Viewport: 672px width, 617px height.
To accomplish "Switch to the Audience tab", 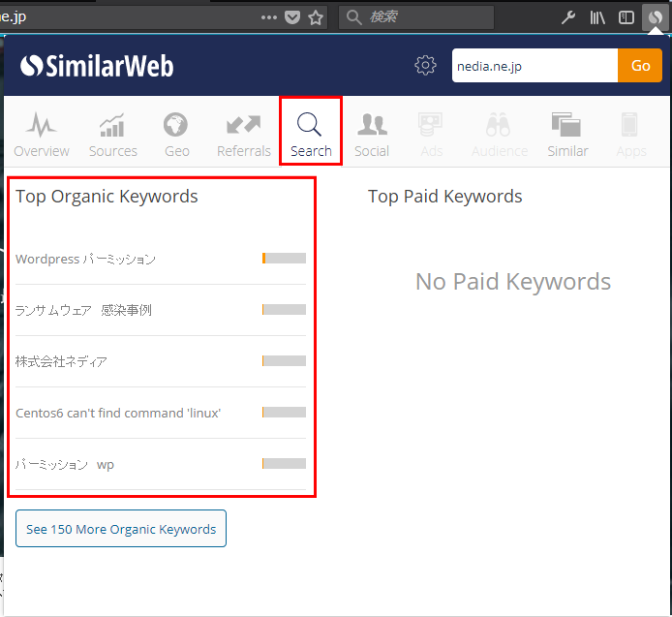I will coord(500,134).
